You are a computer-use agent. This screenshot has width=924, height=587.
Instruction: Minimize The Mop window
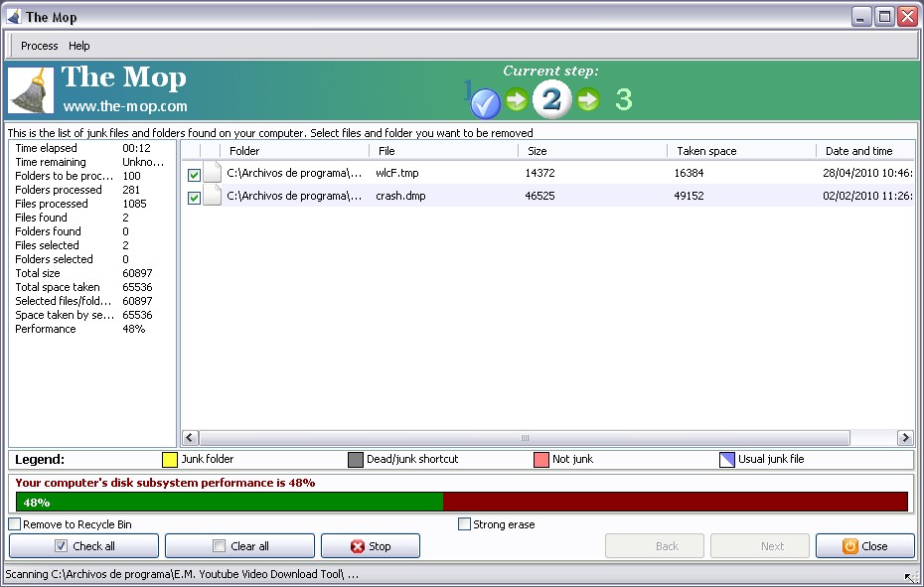(x=861, y=17)
